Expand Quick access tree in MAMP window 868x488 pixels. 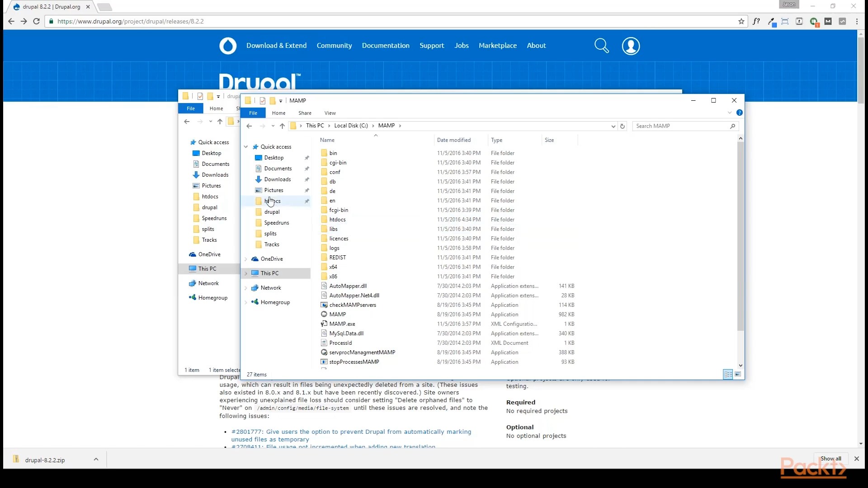point(246,147)
